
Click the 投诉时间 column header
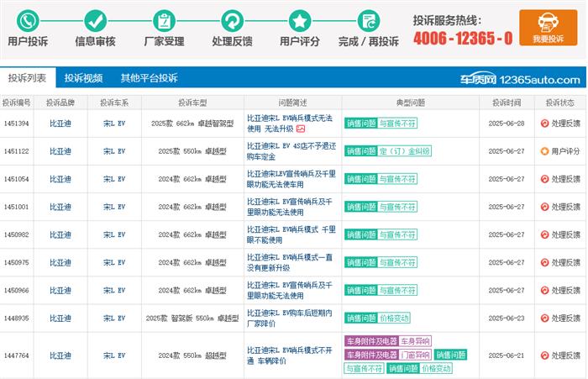coord(507,103)
